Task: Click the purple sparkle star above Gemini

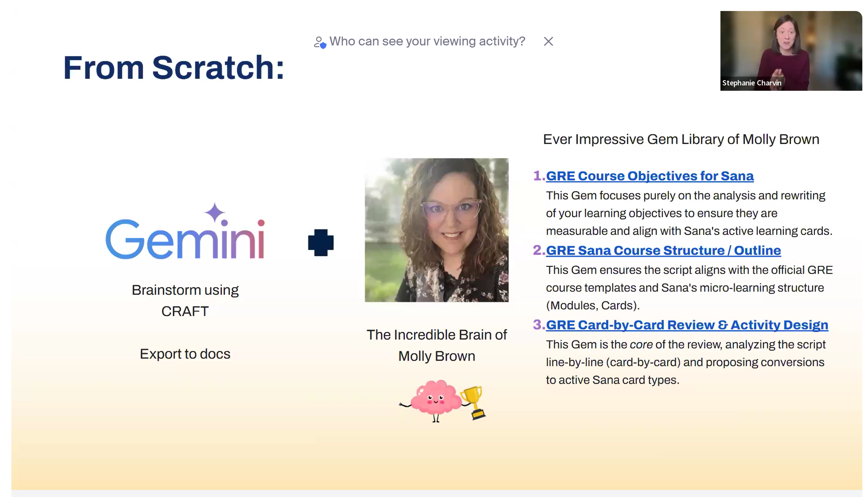Action: (215, 212)
